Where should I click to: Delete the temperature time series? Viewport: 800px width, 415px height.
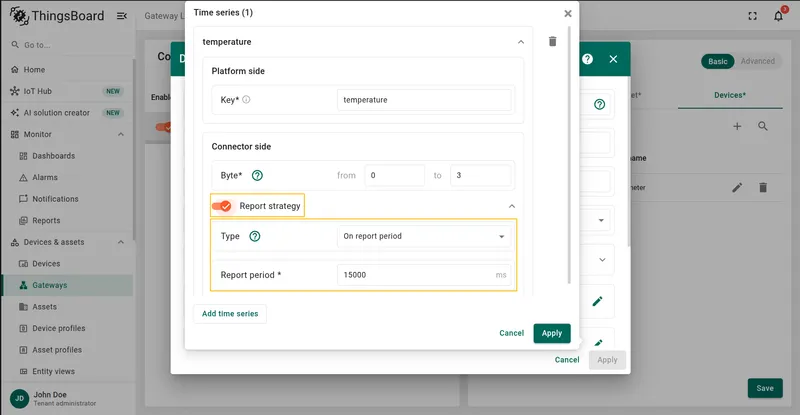coord(553,41)
